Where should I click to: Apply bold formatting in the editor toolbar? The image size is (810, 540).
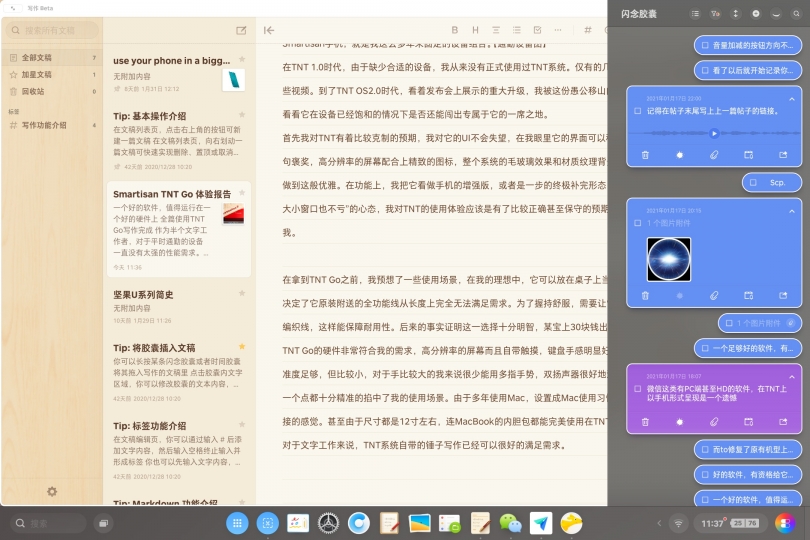click(455, 30)
